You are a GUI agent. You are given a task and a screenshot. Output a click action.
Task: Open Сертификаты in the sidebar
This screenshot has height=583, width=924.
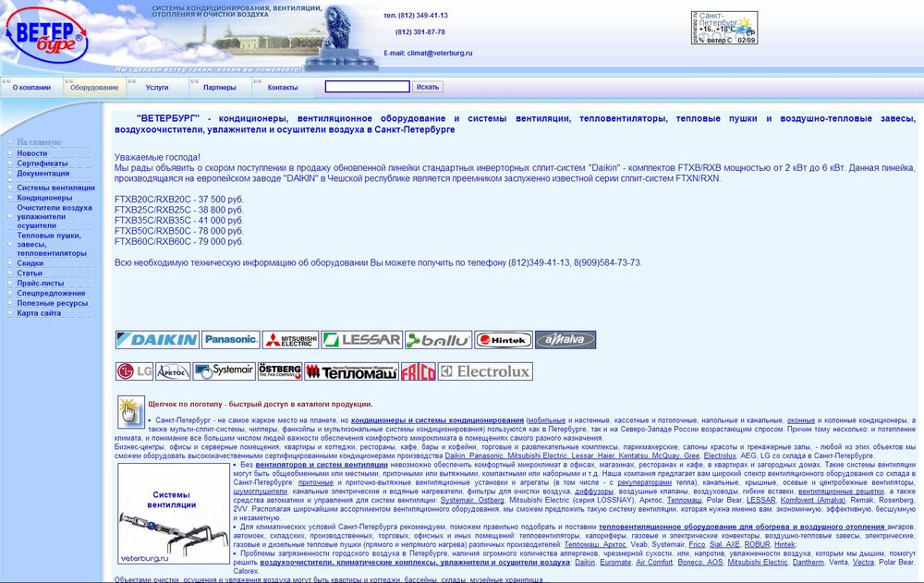pos(43,164)
